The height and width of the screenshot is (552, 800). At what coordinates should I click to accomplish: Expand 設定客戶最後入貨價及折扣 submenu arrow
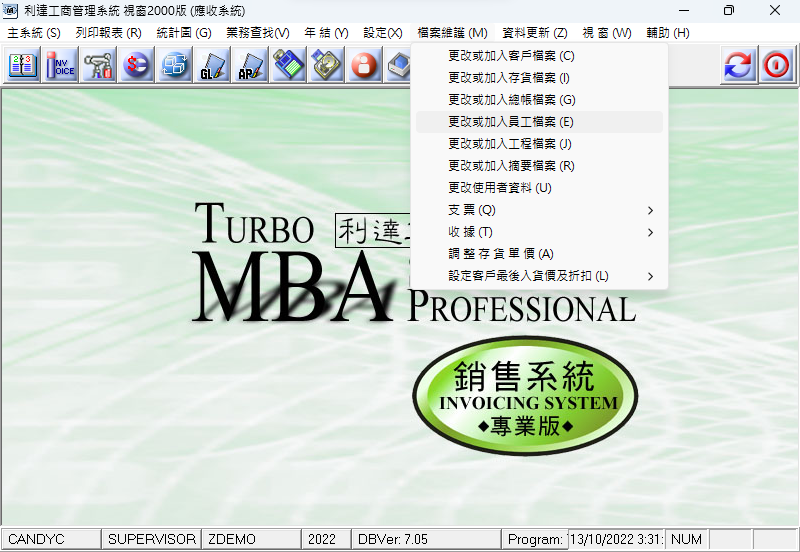click(x=650, y=277)
